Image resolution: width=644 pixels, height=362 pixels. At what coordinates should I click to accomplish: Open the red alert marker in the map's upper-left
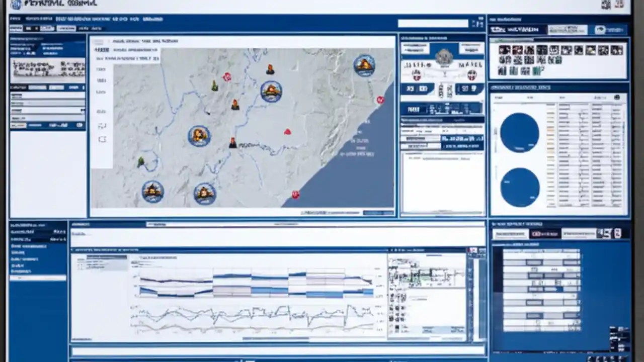pyautogui.click(x=227, y=76)
